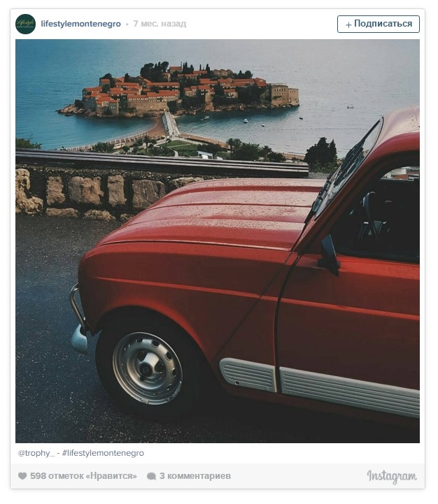This screenshot has width=438, height=504.
Task: Open the 598 отметок «Нравится» count
Action: [x=83, y=476]
